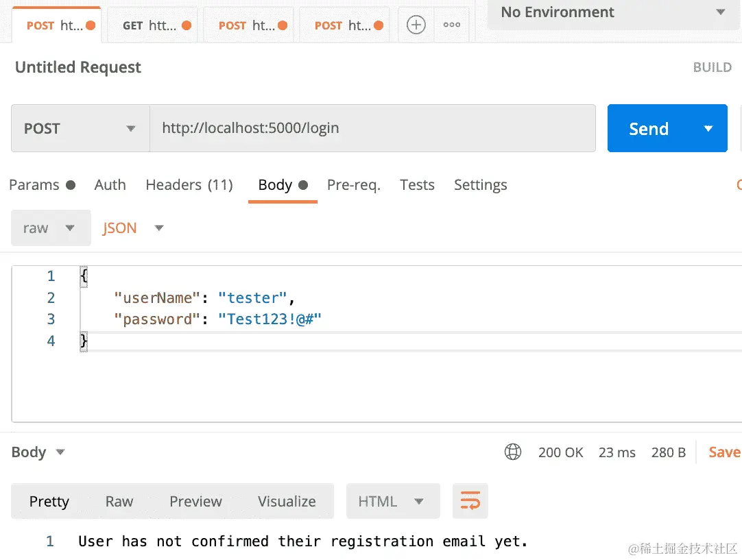Click the 200 OK status text

click(x=561, y=452)
